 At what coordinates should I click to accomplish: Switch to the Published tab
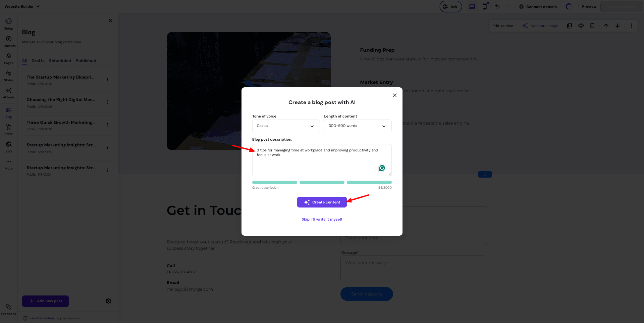coord(86,61)
